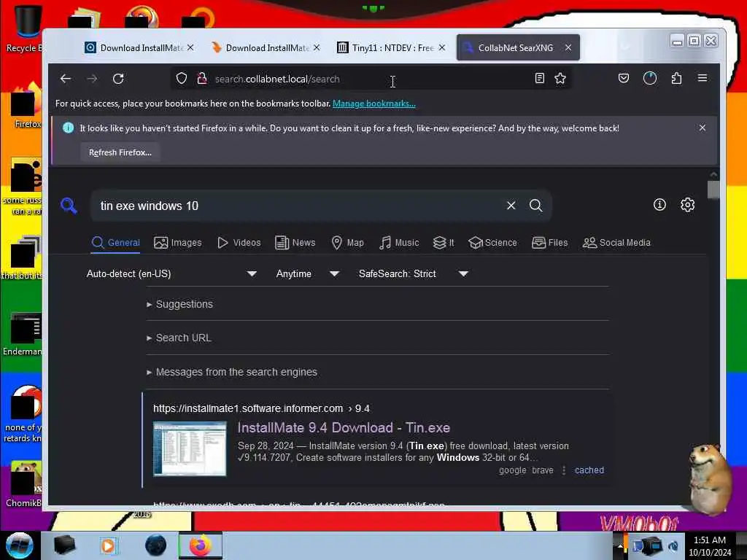The image size is (747, 560).
Task: Expand the Suggestions section
Action: [x=179, y=304]
